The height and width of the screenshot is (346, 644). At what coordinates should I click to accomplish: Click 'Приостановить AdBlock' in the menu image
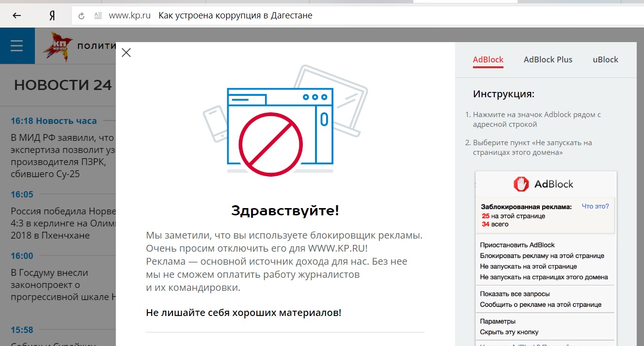(x=517, y=245)
